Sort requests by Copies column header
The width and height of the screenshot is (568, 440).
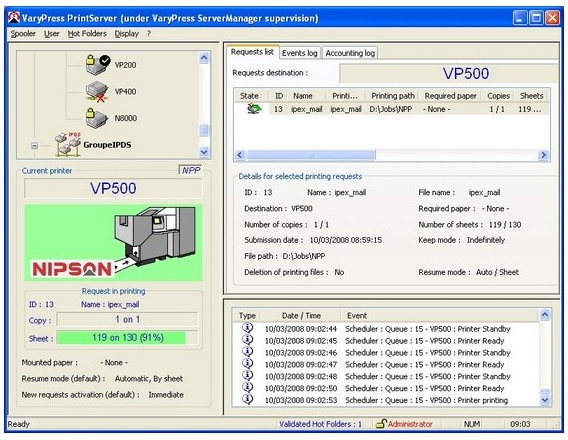[x=498, y=96]
